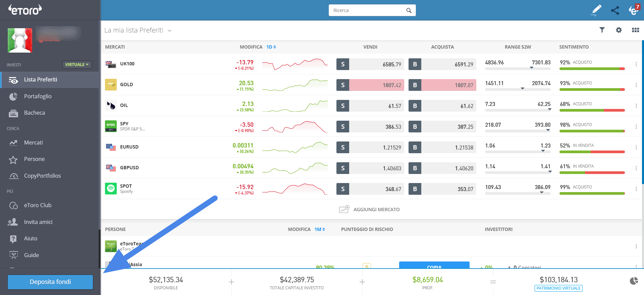Change the 1D market timeframe selector

point(271,47)
